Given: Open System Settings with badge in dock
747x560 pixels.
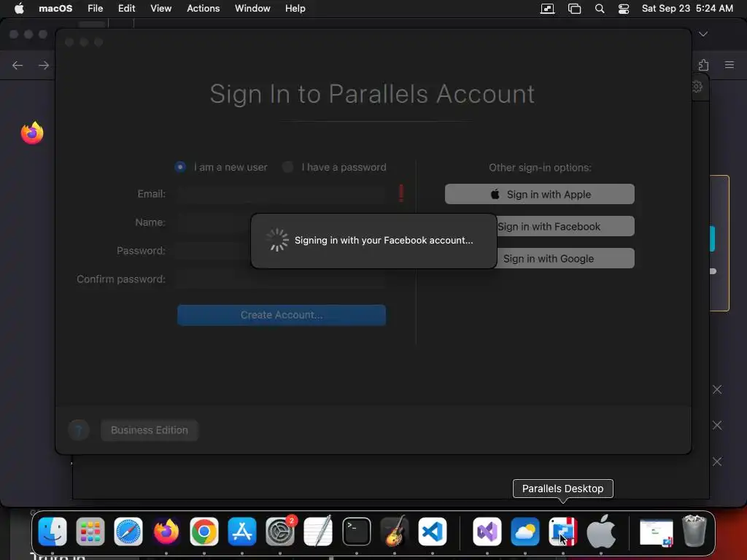Looking at the screenshot, I should [280, 532].
